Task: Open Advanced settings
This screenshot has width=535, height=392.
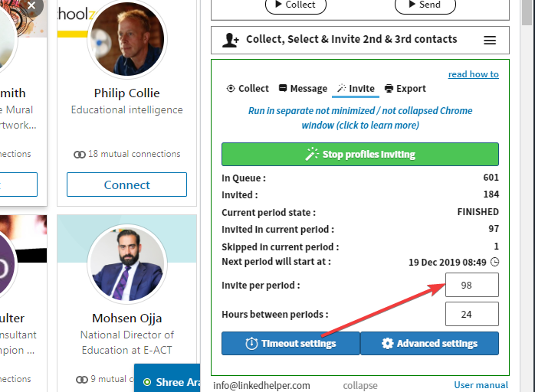Action: [429, 344]
